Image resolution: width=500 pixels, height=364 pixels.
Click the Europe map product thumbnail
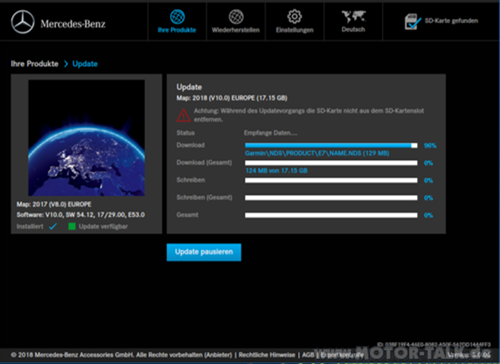click(x=86, y=138)
